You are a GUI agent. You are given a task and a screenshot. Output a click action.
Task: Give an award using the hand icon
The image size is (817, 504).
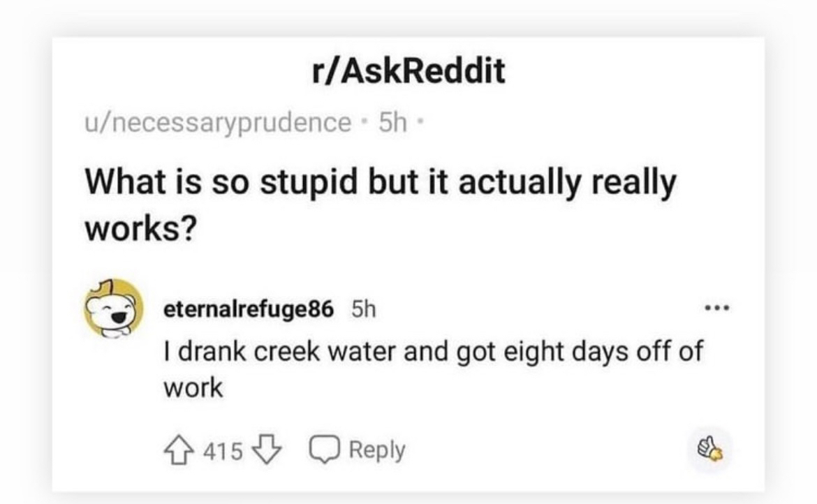pyautogui.click(x=710, y=449)
